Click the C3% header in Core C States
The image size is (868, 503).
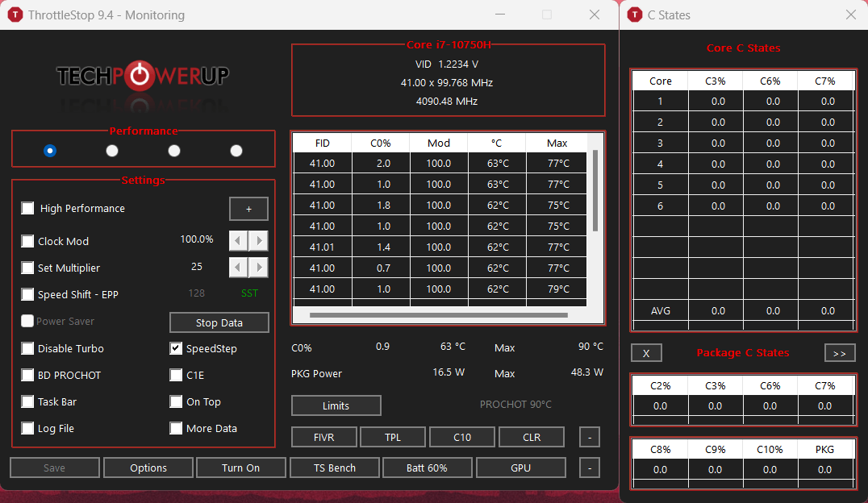click(x=716, y=81)
